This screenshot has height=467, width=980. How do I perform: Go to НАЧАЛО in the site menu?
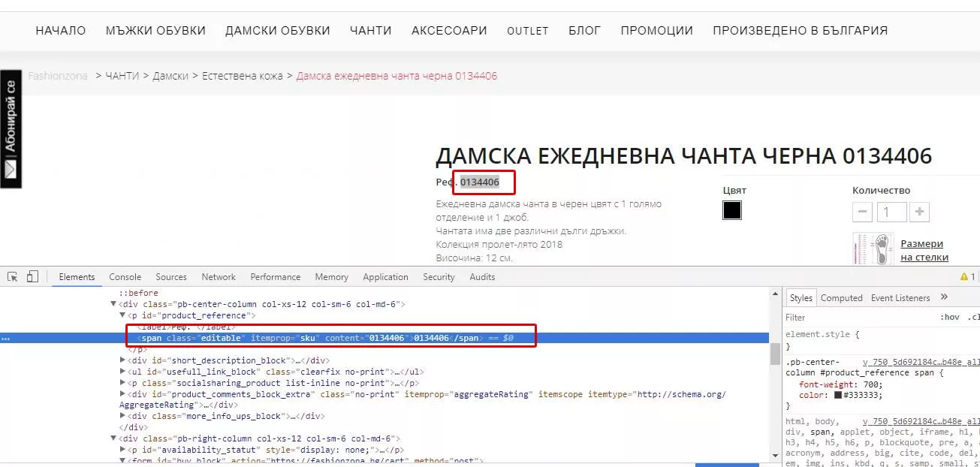pos(61,31)
